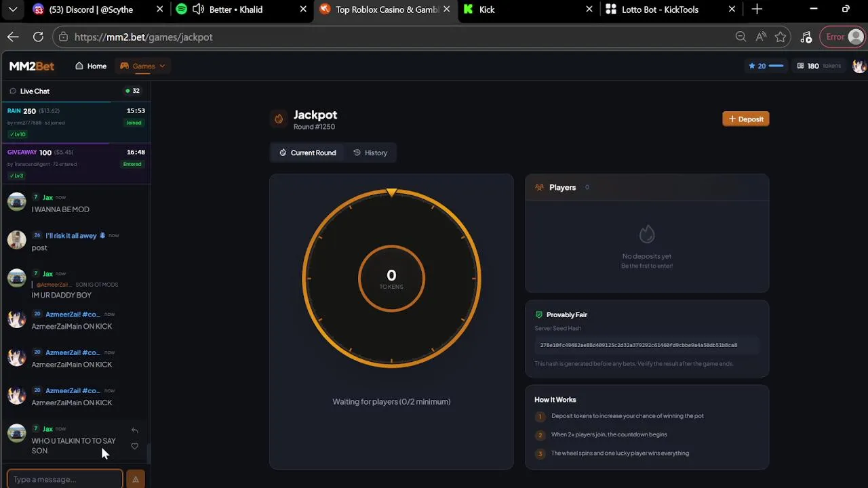Image resolution: width=868 pixels, height=488 pixels.
Task: Bookmark this page with the star icon
Action: (781, 37)
